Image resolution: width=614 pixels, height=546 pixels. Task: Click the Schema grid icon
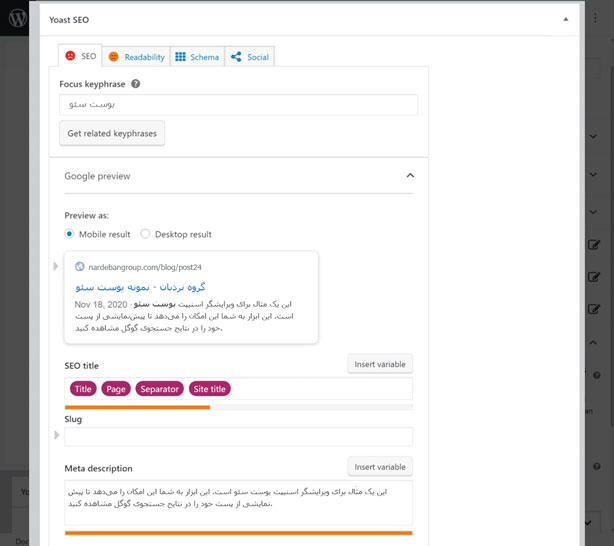(x=181, y=57)
